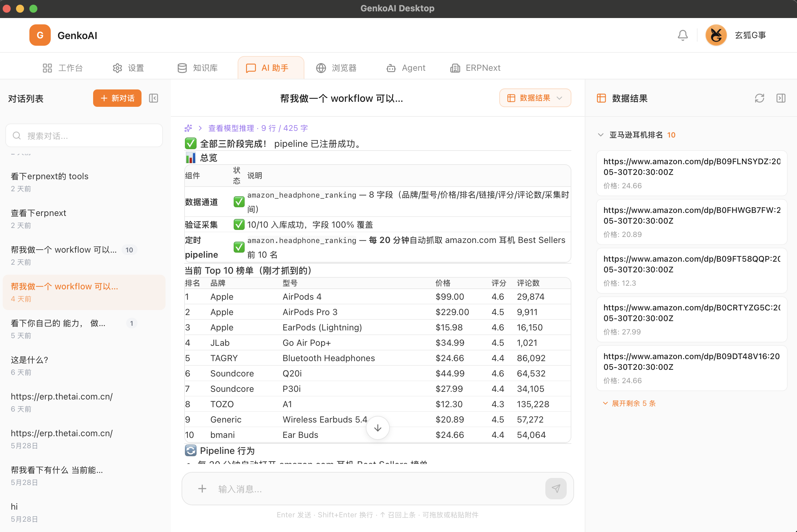Open conversation 帮我看下有什么 当前能...

point(84,475)
